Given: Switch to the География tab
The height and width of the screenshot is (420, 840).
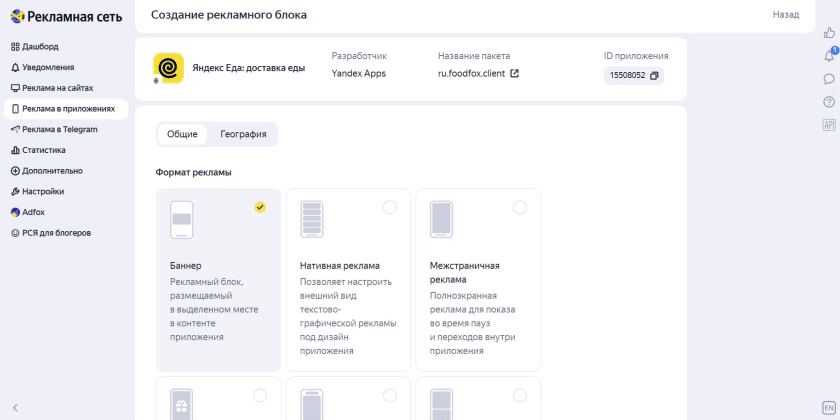Looking at the screenshot, I should pyautogui.click(x=243, y=134).
